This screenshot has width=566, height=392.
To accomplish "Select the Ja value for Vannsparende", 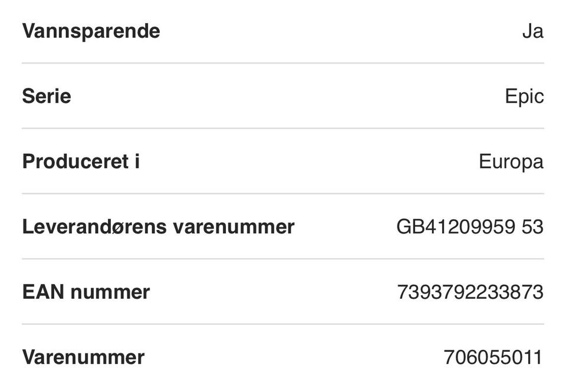I will click(x=533, y=31).
